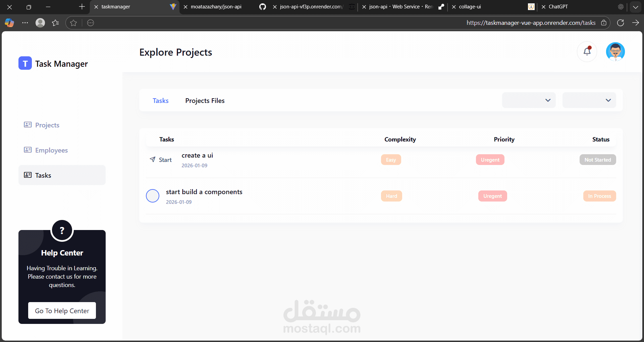Open the browser profile icon

tap(40, 23)
